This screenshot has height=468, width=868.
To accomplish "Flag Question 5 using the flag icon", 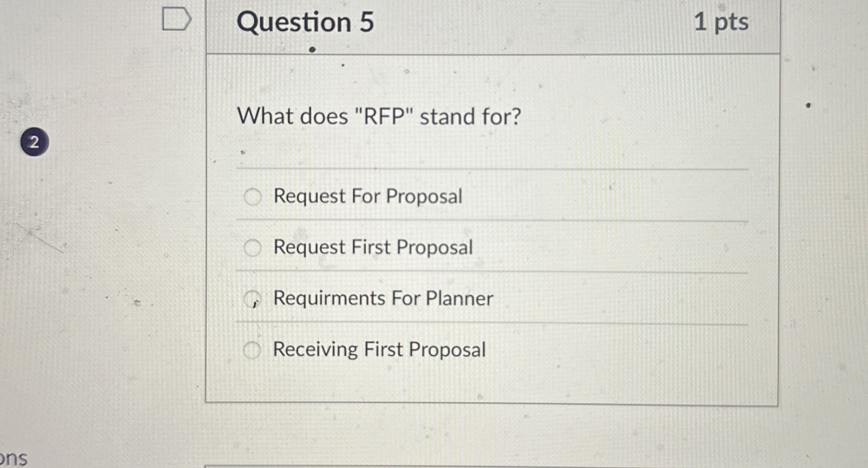I will point(176,19).
